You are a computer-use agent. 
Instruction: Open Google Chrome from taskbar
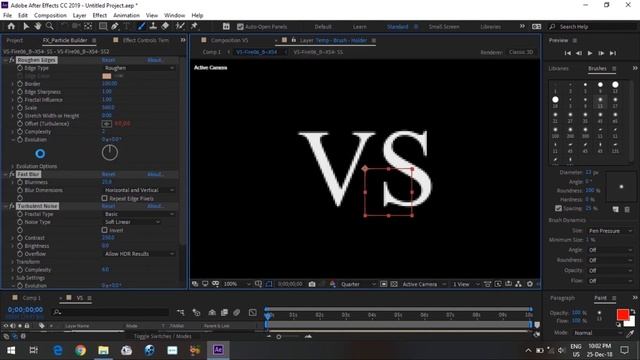click(x=80, y=350)
